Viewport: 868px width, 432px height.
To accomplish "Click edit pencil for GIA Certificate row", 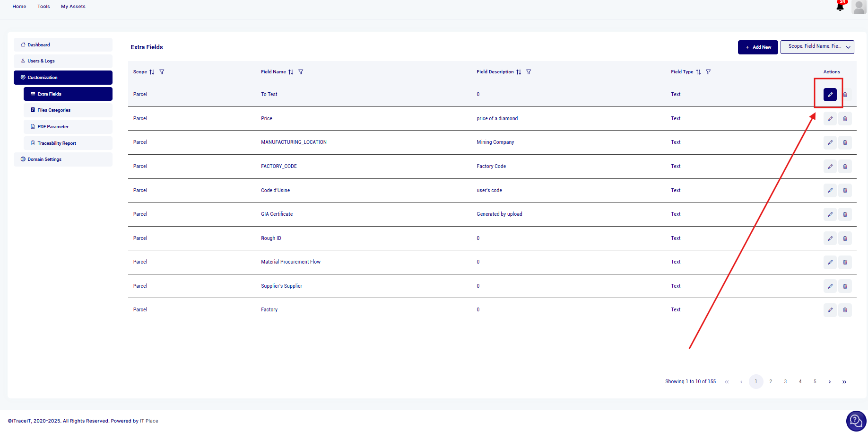I will pyautogui.click(x=830, y=214).
